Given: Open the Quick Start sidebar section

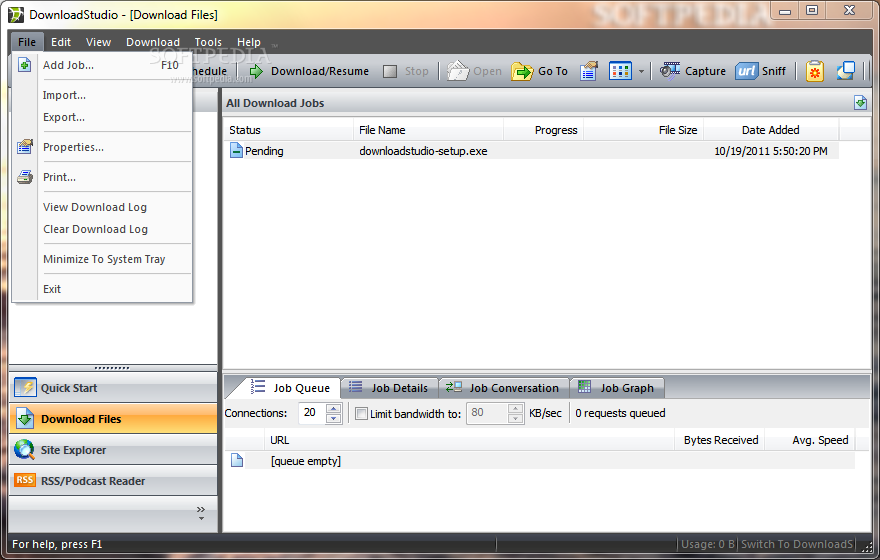Looking at the screenshot, I should 113,388.
